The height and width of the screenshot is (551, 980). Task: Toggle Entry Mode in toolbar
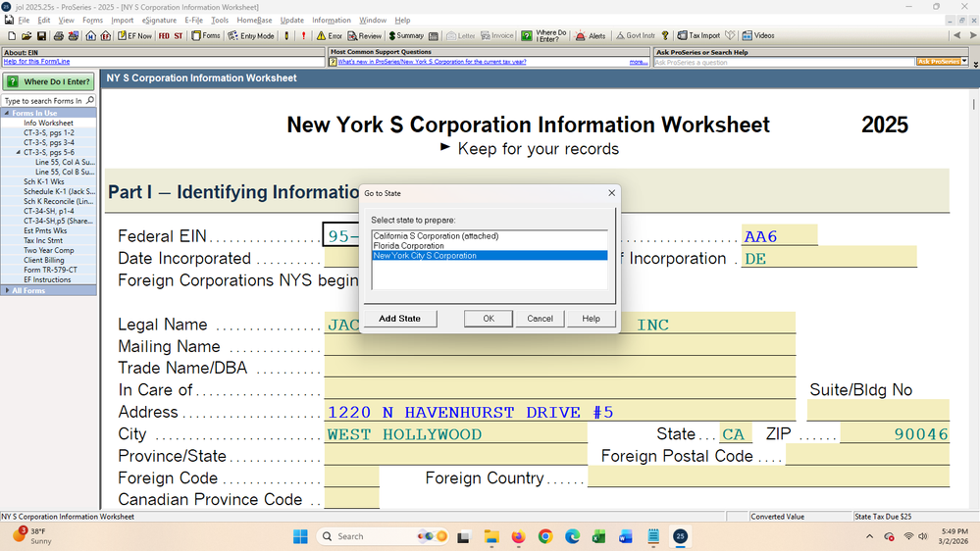[x=250, y=35]
